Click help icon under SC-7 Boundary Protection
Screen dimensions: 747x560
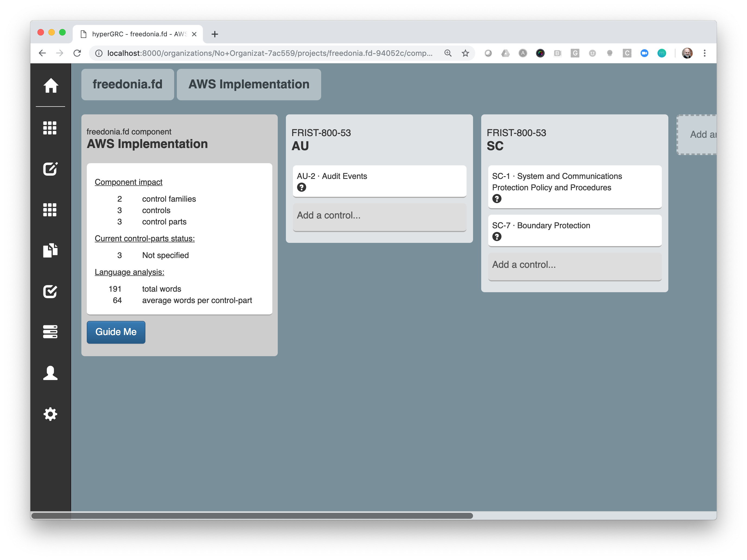497,237
